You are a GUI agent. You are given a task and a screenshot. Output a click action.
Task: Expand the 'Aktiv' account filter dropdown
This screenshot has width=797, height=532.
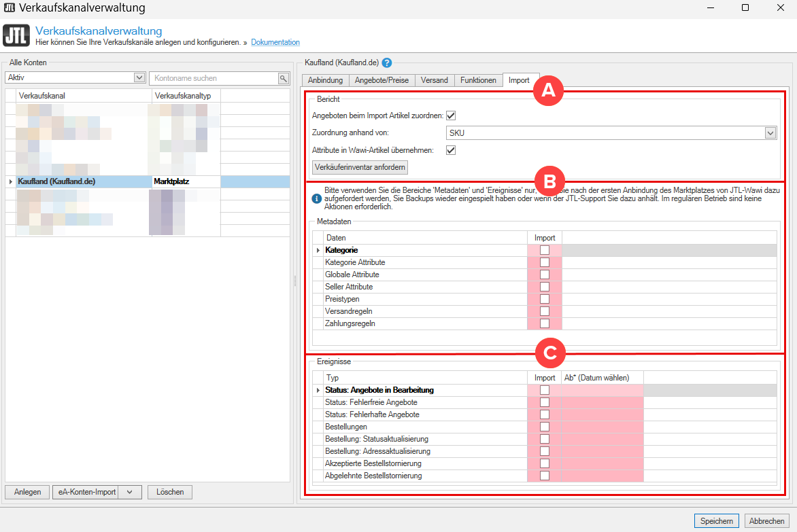[x=139, y=78]
